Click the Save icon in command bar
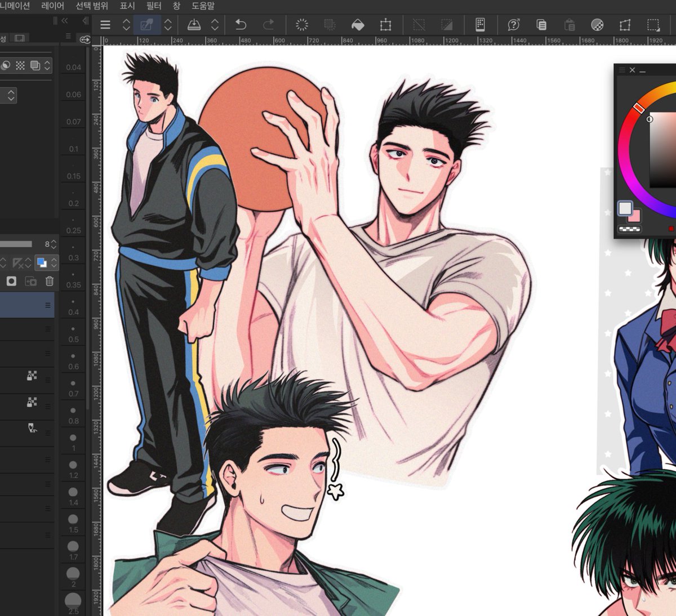The height and width of the screenshot is (616, 676). pyautogui.click(x=194, y=25)
